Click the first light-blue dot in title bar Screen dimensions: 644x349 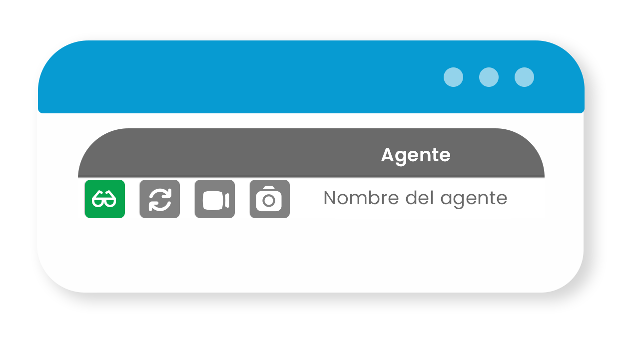pos(453,77)
